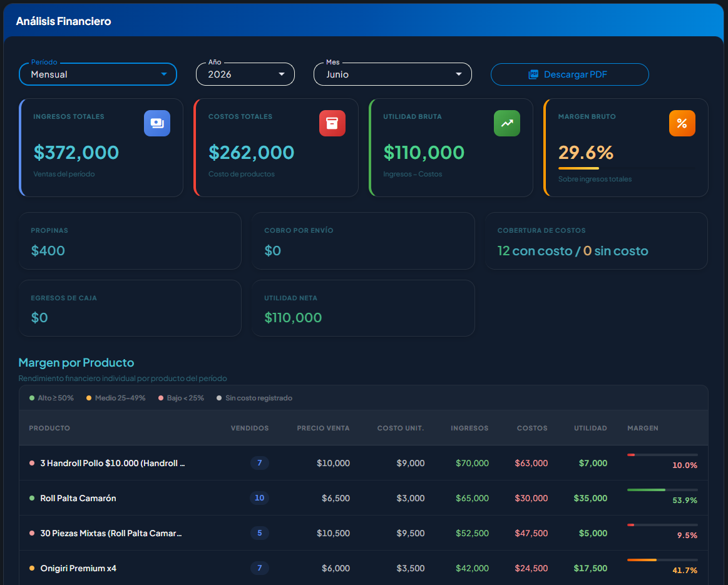Click the orange bar under 29.6% margin
Viewport: 728px width, 585px height.
point(578,168)
